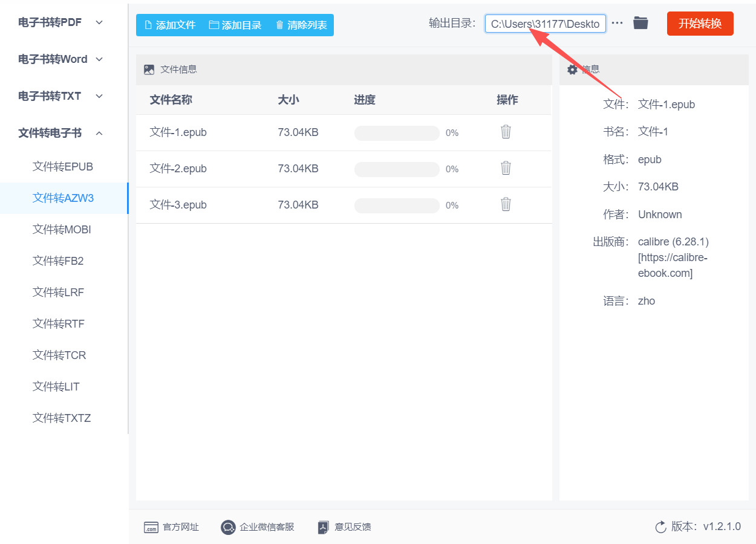Open the 官方网址 website link
756x544 pixels.
(x=172, y=527)
